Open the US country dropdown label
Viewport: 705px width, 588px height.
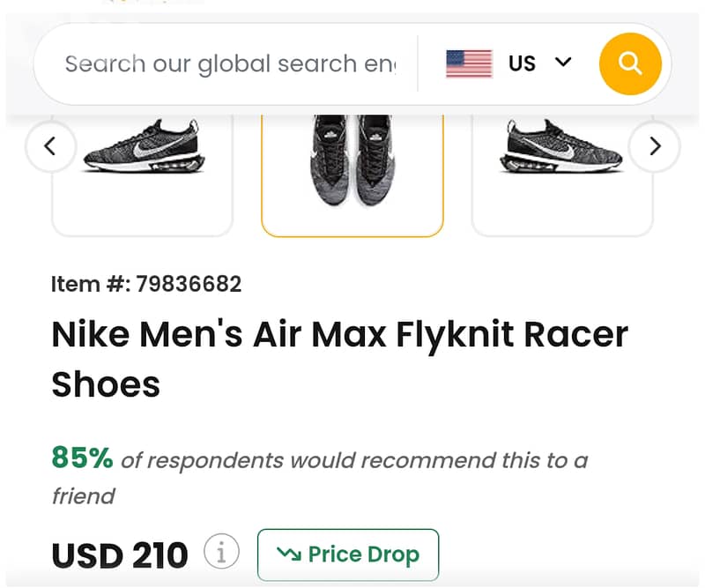click(x=522, y=63)
